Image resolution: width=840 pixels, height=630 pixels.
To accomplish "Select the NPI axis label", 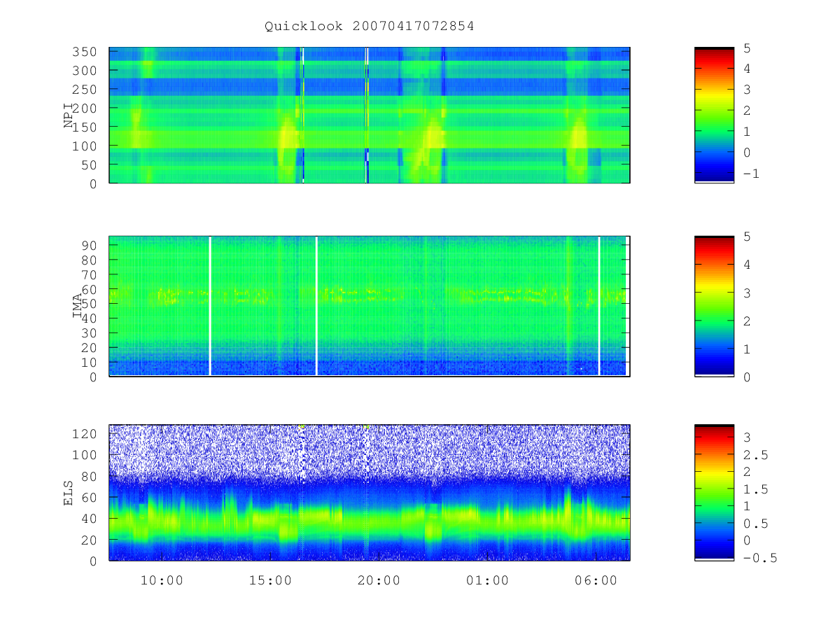I will (69, 115).
